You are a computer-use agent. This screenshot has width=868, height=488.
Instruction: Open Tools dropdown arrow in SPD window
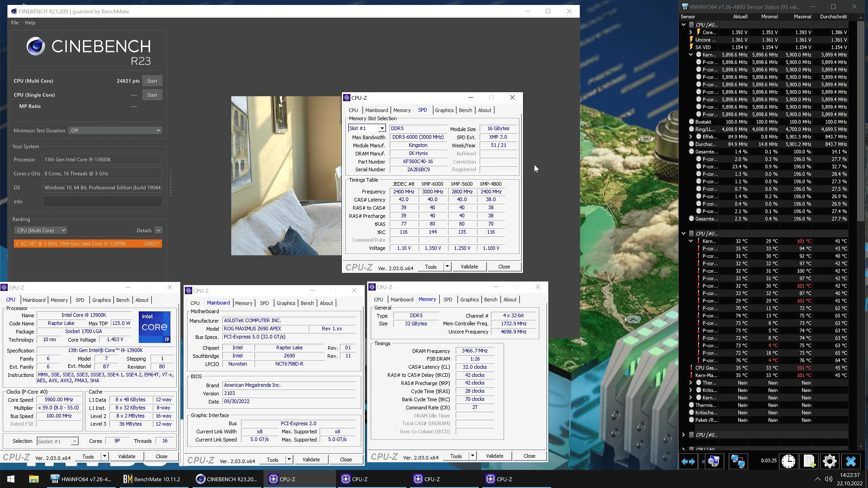pos(447,267)
